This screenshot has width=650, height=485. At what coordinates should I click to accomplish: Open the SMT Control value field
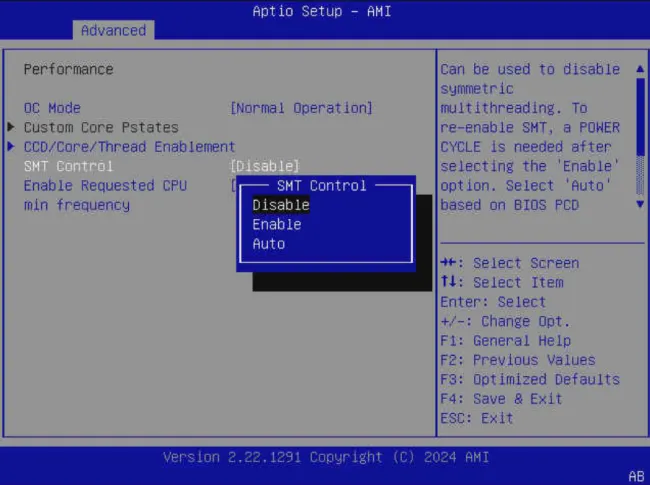(x=264, y=166)
